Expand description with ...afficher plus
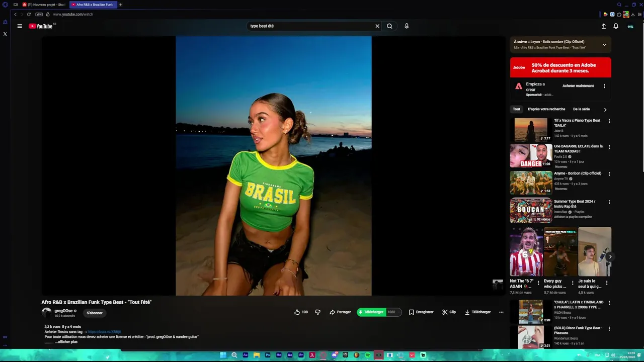 (66, 342)
